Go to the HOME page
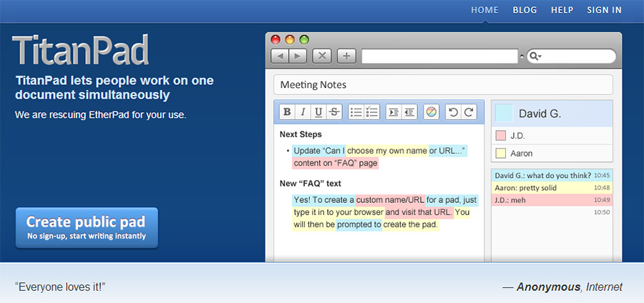Screen dimensions: 644x303 (484, 10)
